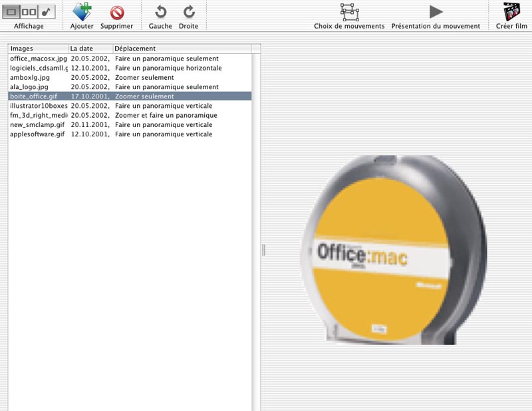532x411 pixels.
Task: Open Choix de mouvements tool
Action: pos(350,12)
